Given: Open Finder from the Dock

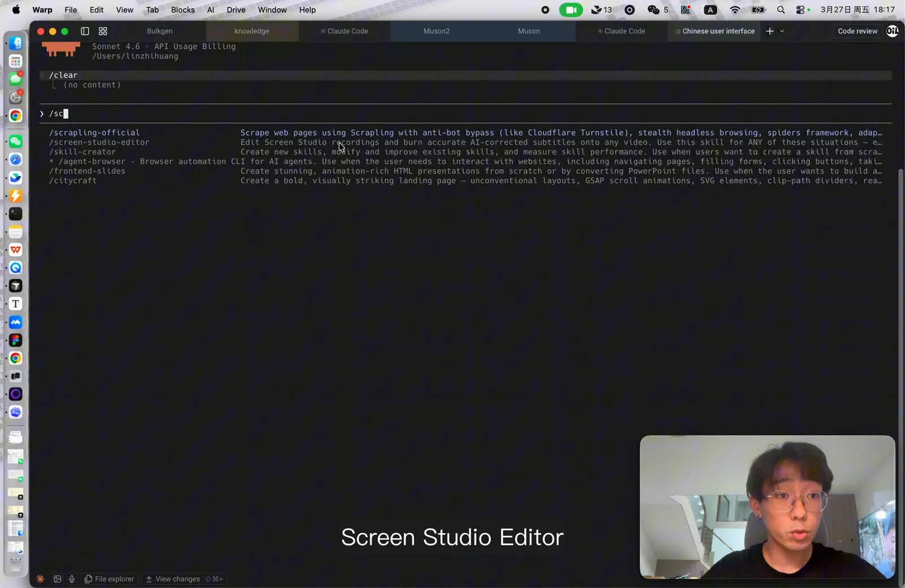Looking at the screenshot, I should (x=16, y=43).
